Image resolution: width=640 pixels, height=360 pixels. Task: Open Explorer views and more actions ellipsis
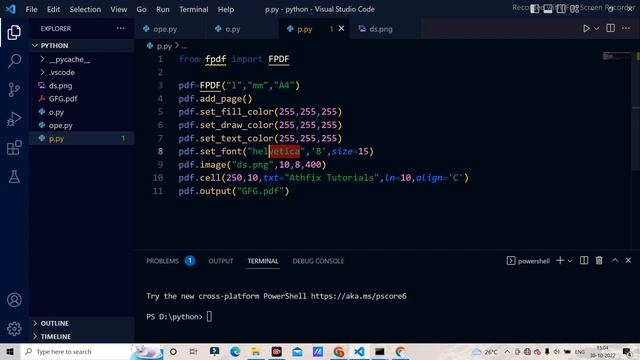click(x=120, y=28)
